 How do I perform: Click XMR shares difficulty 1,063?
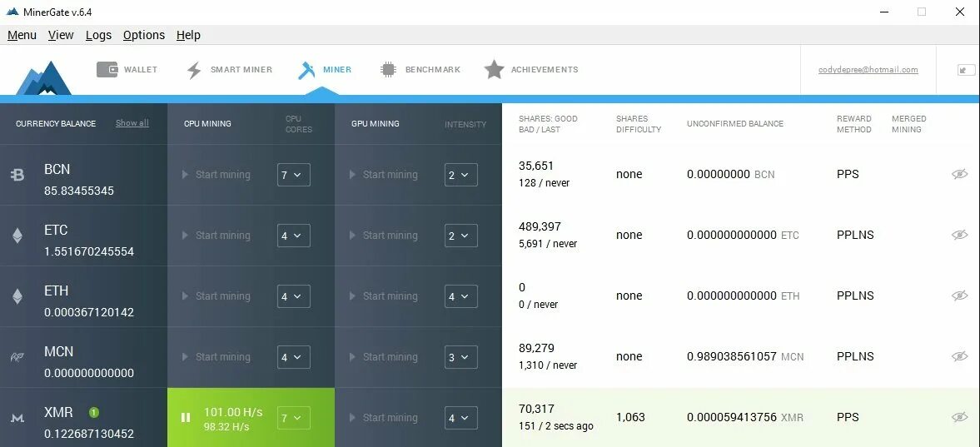630,417
